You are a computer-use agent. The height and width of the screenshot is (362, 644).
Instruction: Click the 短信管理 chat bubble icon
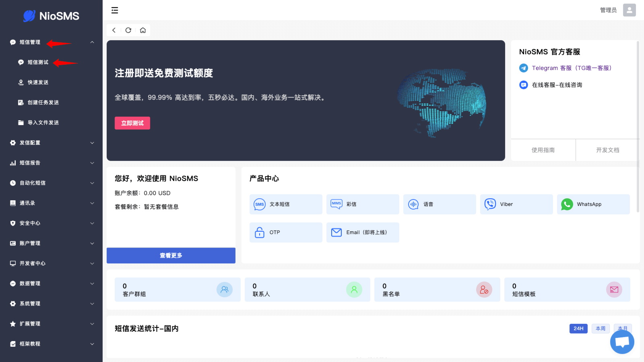tap(13, 42)
